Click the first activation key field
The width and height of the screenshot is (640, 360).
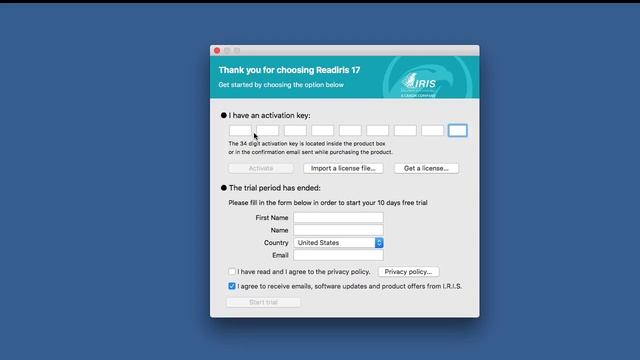[x=240, y=131]
